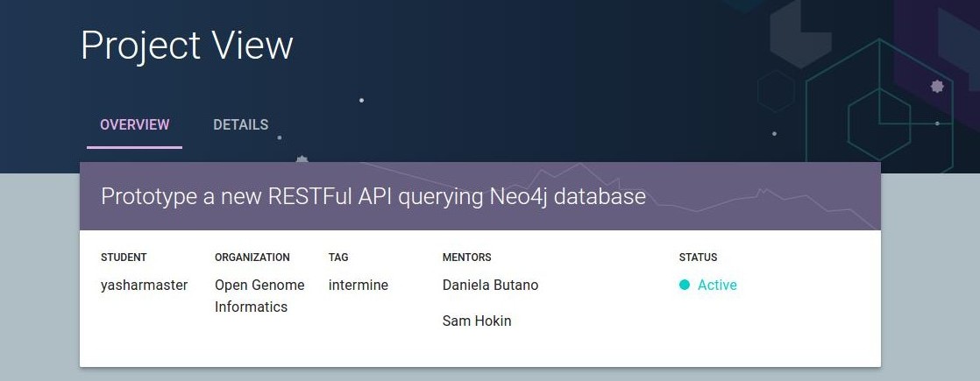The image size is (980, 381).
Task: Click the small gear decoration above the card
Action: 302,159
